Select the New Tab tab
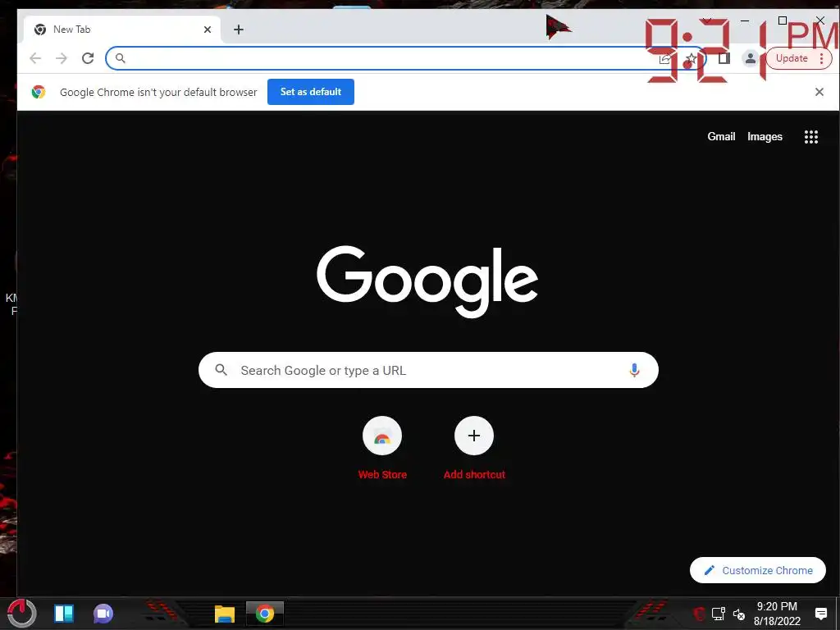 (x=121, y=30)
